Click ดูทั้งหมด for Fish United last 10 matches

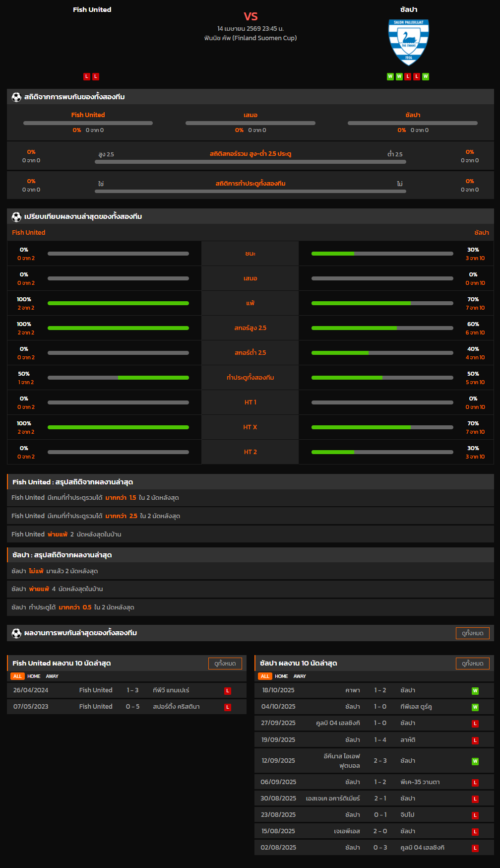(x=225, y=663)
